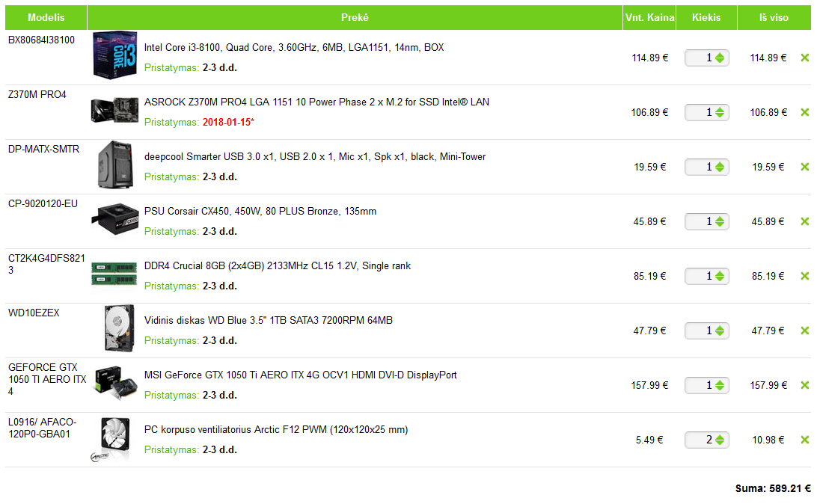817x504 pixels.
Task: Click the DDR4 Crucial 8GB (2x4GB) product name
Action: pyautogui.click(x=277, y=266)
